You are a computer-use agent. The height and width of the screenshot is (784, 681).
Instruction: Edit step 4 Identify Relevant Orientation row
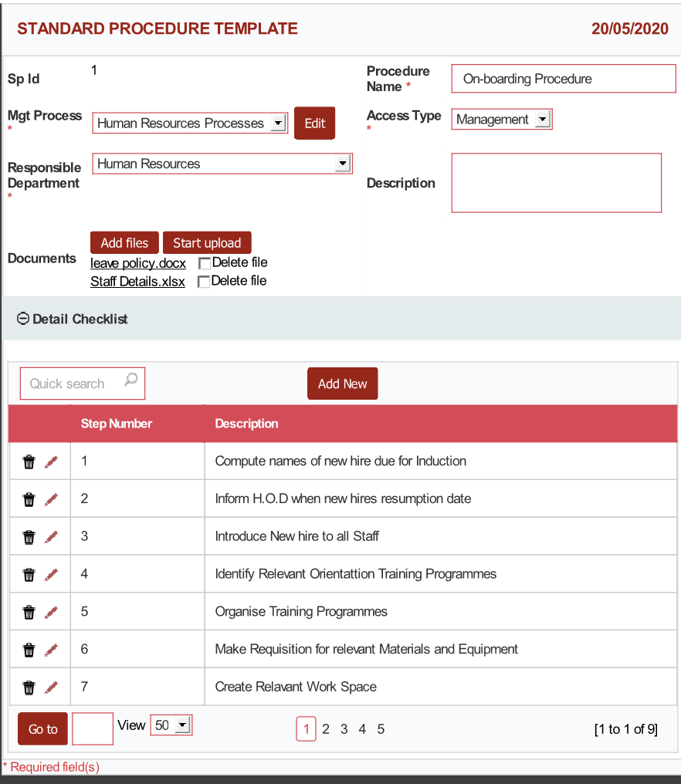tap(51, 574)
